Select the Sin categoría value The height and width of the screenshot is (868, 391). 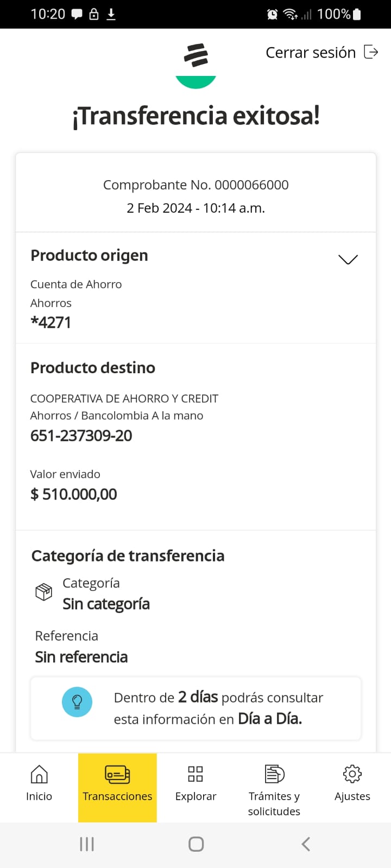point(106,604)
